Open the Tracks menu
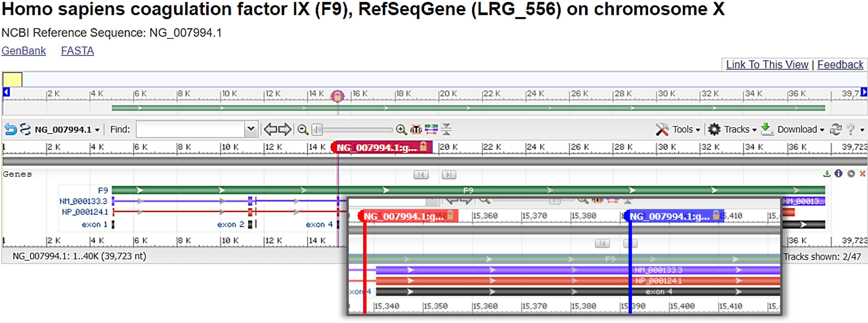This screenshot has height=323, width=868. tap(740, 130)
